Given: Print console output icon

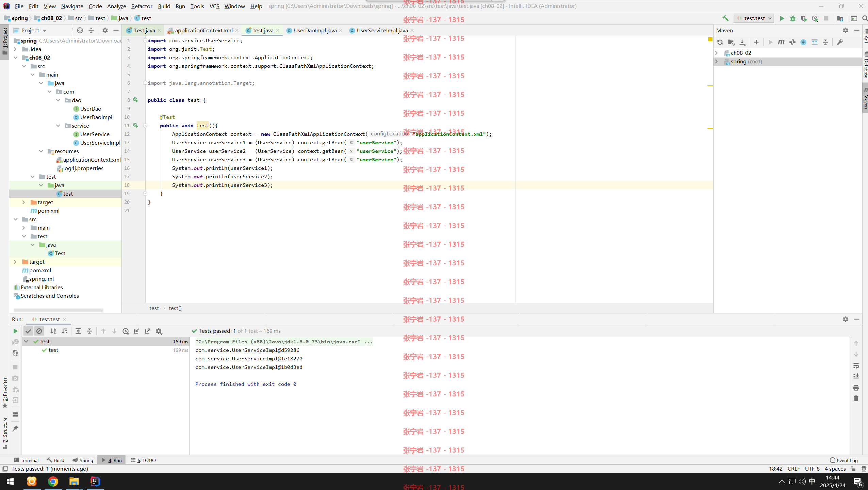Looking at the screenshot, I should tap(856, 388).
